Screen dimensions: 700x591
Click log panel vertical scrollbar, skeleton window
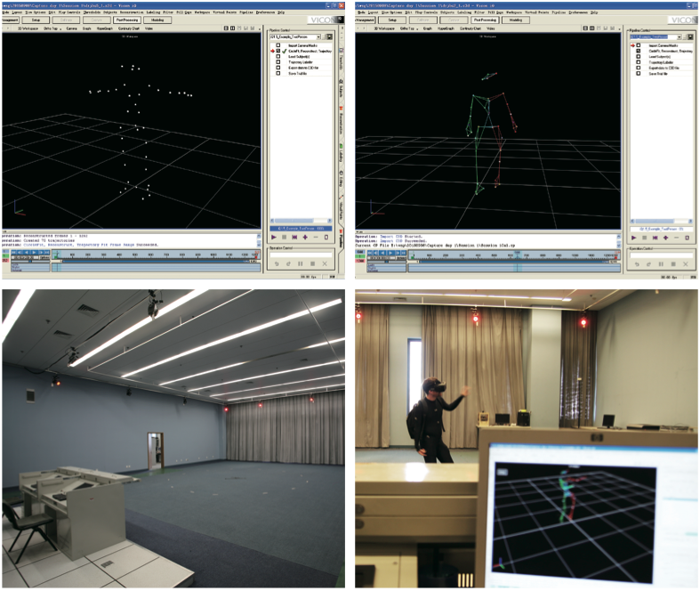tap(619, 240)
